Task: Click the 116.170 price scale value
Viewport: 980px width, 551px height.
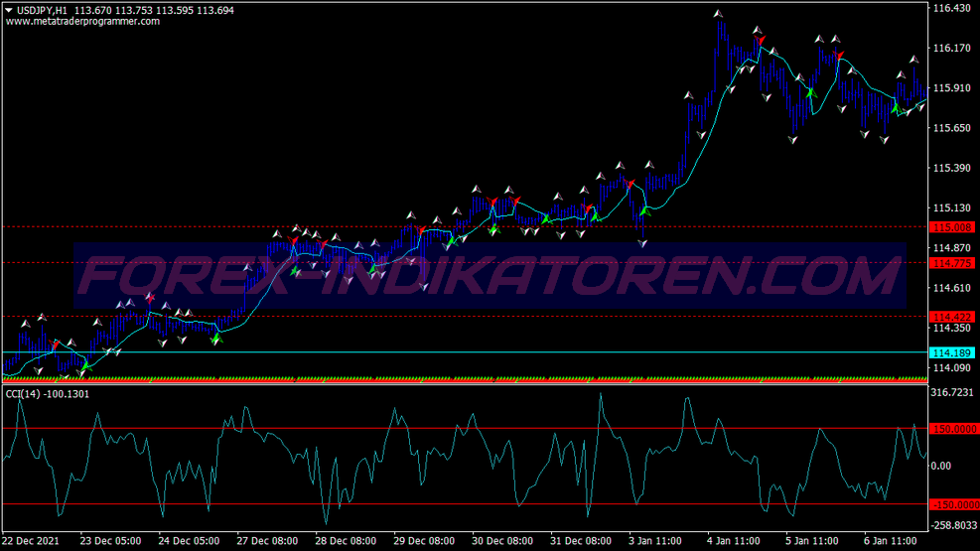Action: point(952,48)
